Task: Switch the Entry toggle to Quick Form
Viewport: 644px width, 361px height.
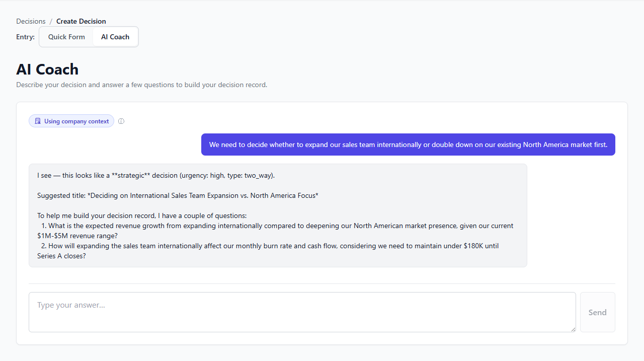Action: (66, 36)
